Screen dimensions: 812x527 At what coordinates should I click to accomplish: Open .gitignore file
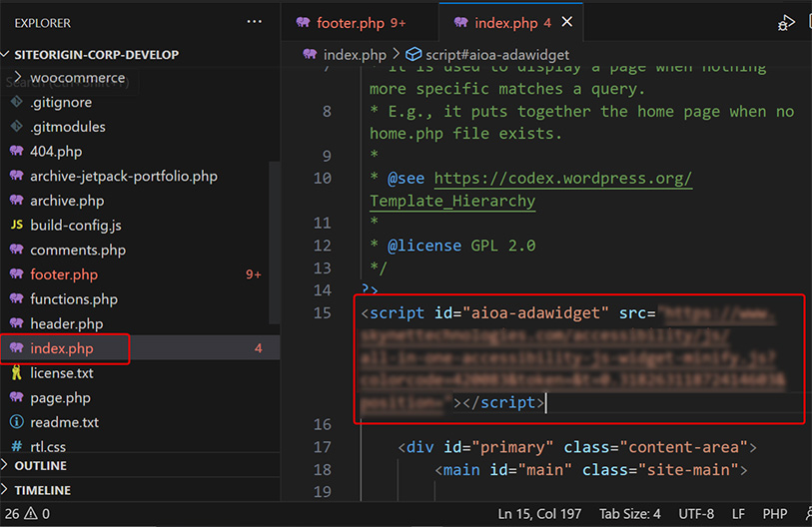61,103
